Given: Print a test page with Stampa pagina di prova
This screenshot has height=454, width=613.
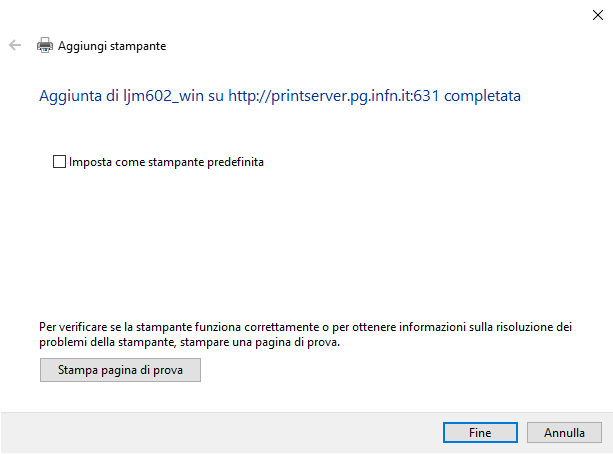Looking at the screenshot, I should tap(120, 370).
